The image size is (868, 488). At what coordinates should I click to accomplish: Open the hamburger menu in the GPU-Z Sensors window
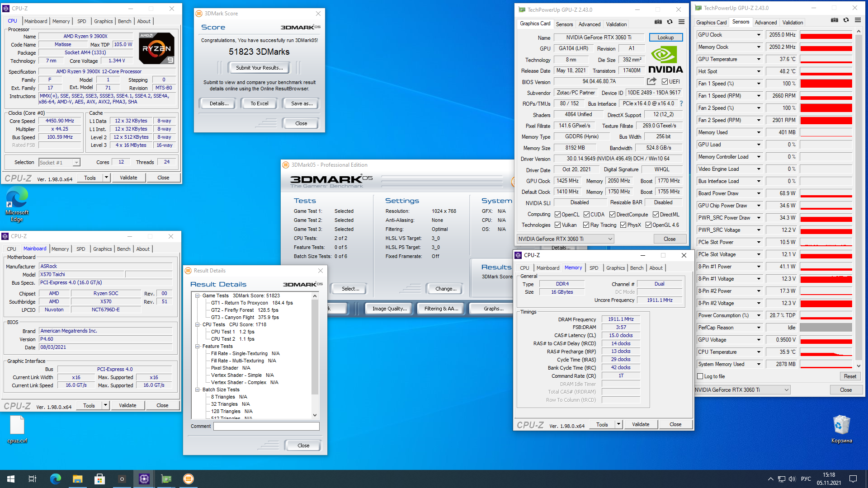pos(858,20)
